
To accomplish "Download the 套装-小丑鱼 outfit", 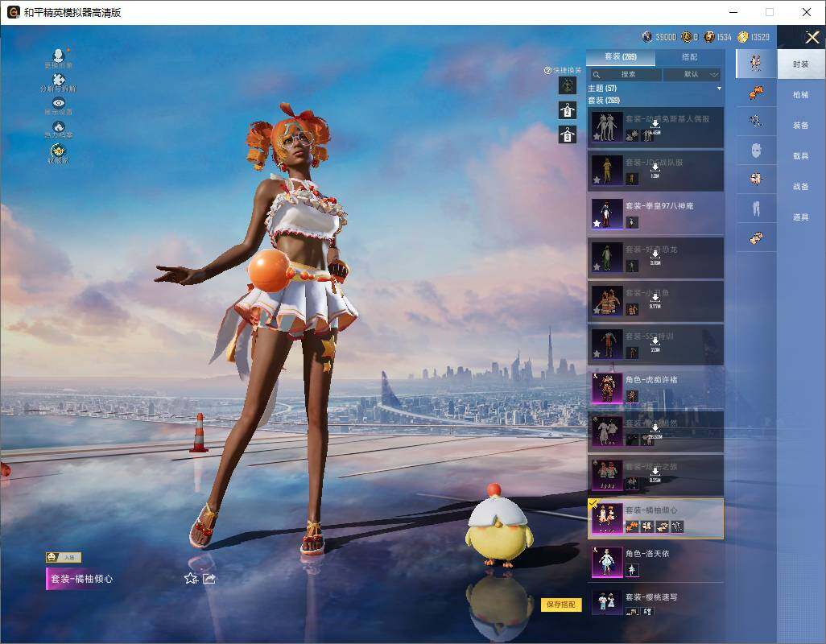I will pyautogui.click(x=655, y=299).
